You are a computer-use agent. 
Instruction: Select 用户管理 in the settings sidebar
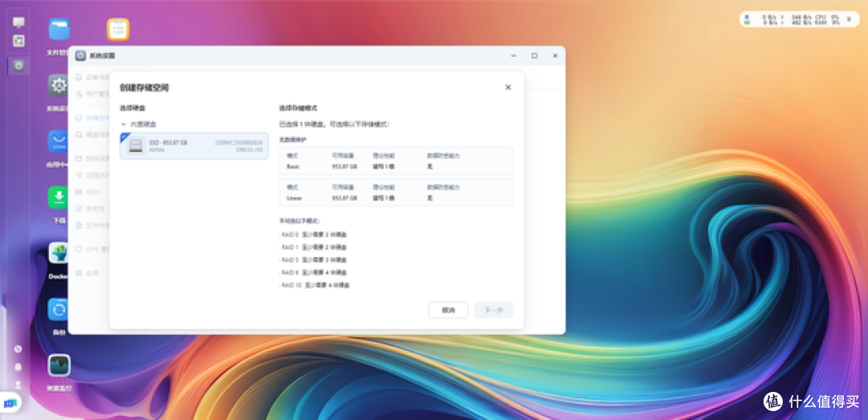92,93
